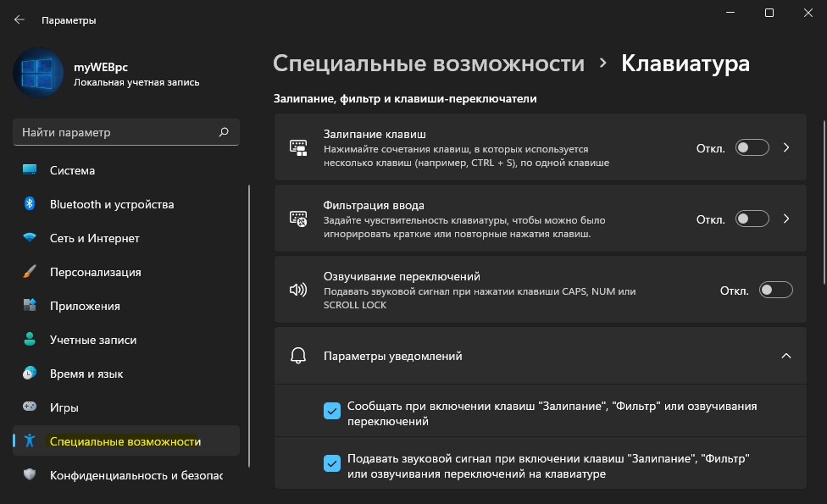The height and width of the screenshot is (504, 827).
Task: Open Персонализация settings
Action: tap(126, 272)
